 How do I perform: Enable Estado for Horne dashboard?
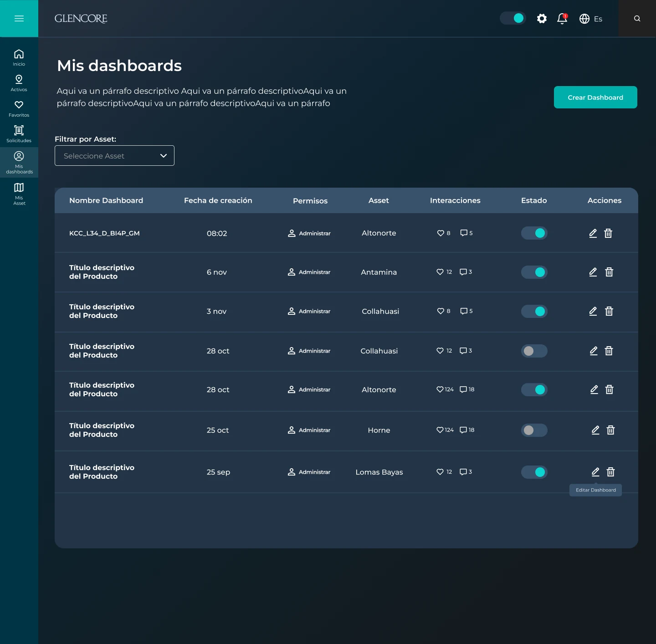pos(534,430)
